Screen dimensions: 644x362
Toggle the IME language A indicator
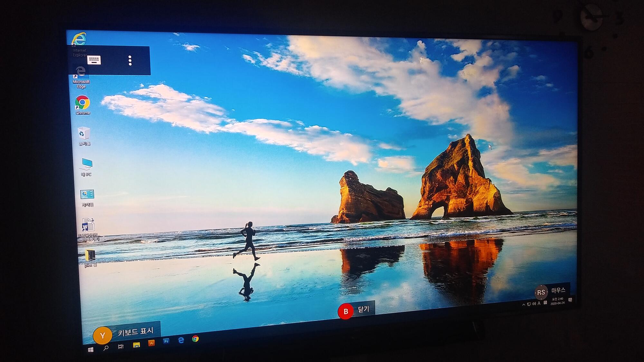539,303
